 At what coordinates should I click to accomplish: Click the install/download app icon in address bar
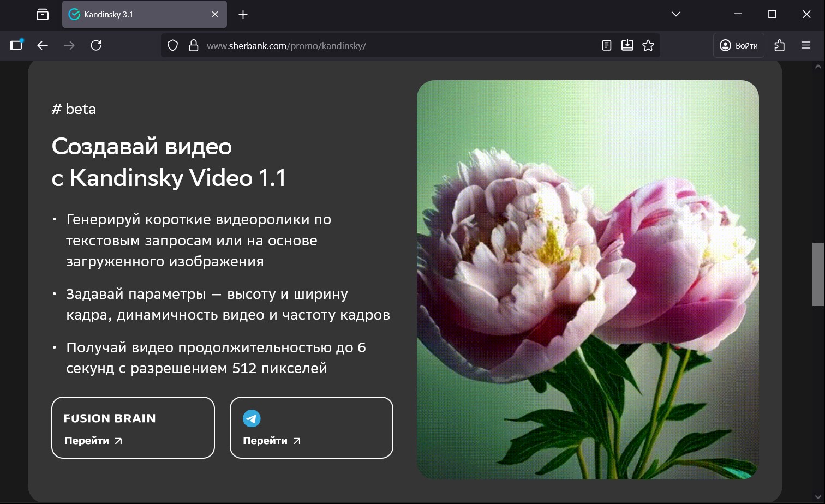pyautogui.click(x=627, y=45)
